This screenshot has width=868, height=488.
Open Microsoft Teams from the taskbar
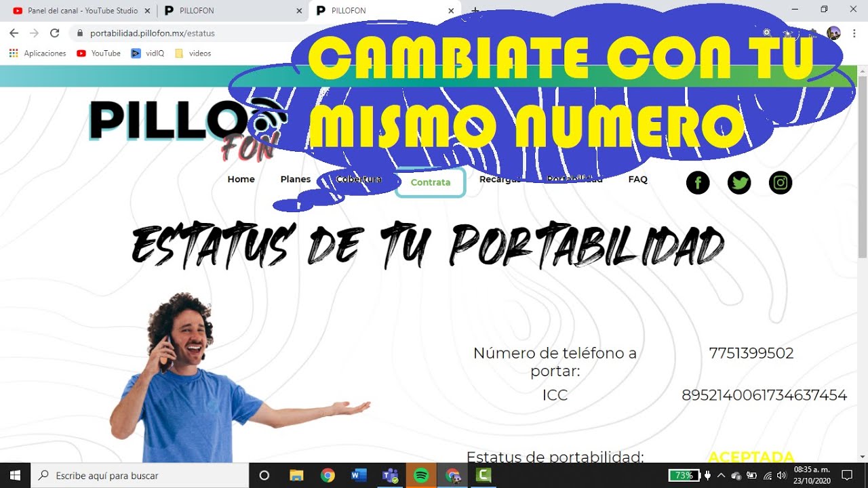click(390, 475)
